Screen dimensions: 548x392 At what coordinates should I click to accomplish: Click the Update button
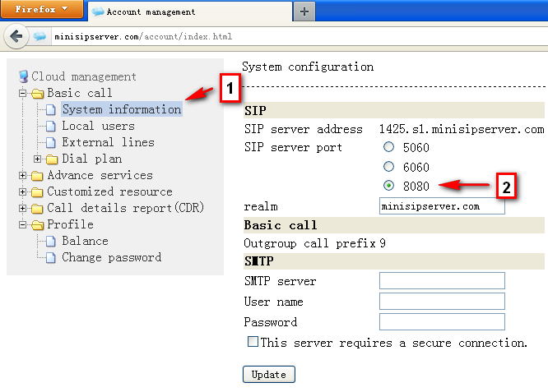point(269,374)
